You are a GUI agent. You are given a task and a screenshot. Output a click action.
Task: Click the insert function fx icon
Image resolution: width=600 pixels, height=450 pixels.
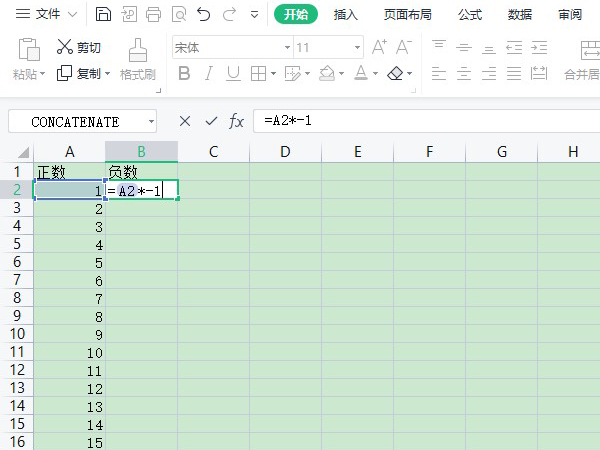click(237, 121)
